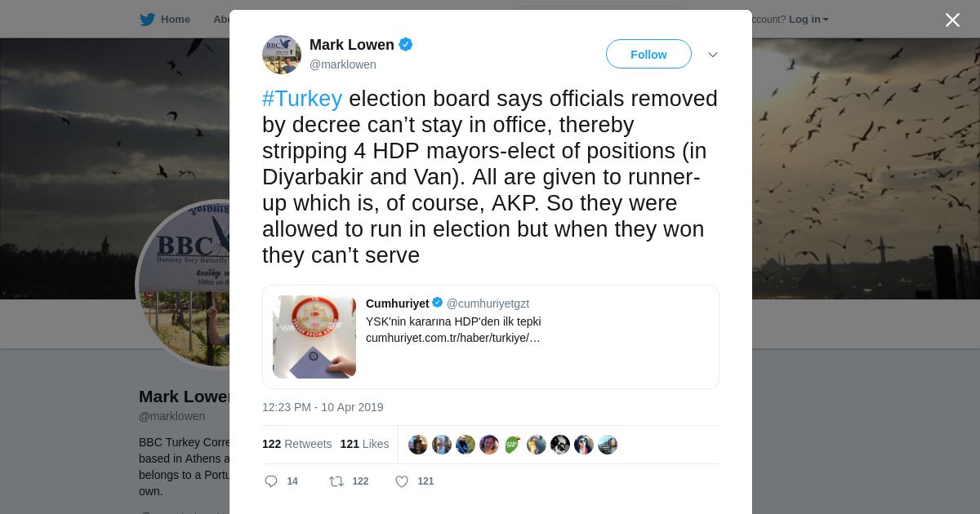Follow Mark Lowen
Viewport: 980px width, 514px height.
coord(648,54)
